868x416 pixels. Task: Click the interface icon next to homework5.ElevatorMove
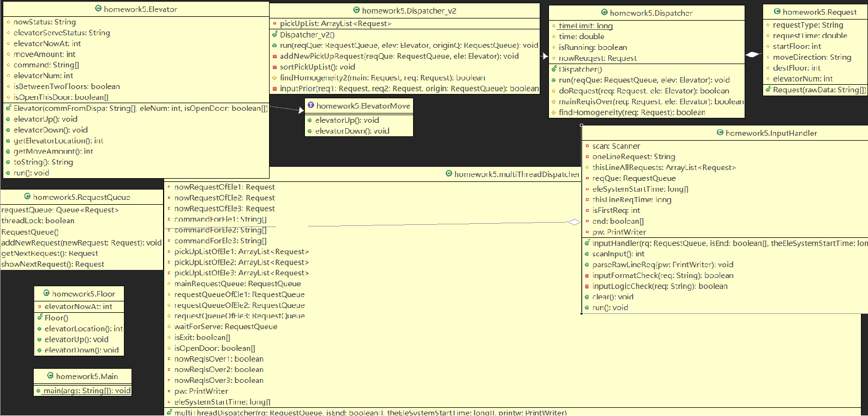click(x=311, y=105)
